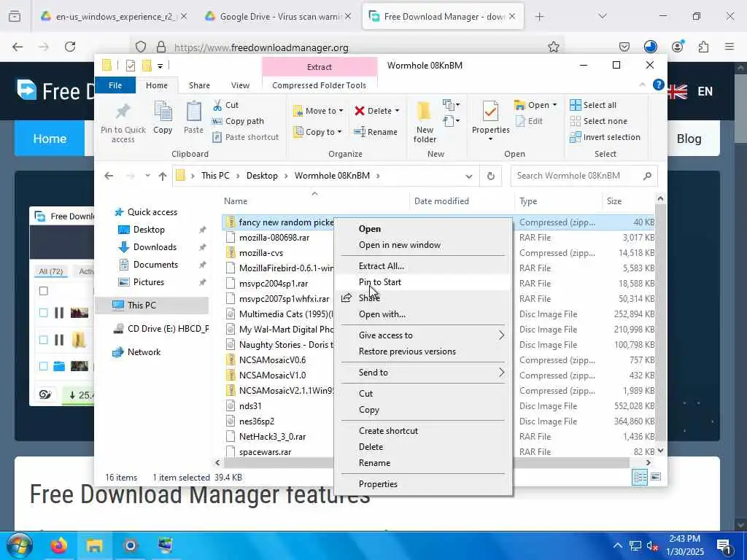
Task: Open the Copy to dropdown
Action: coord(317,132)
